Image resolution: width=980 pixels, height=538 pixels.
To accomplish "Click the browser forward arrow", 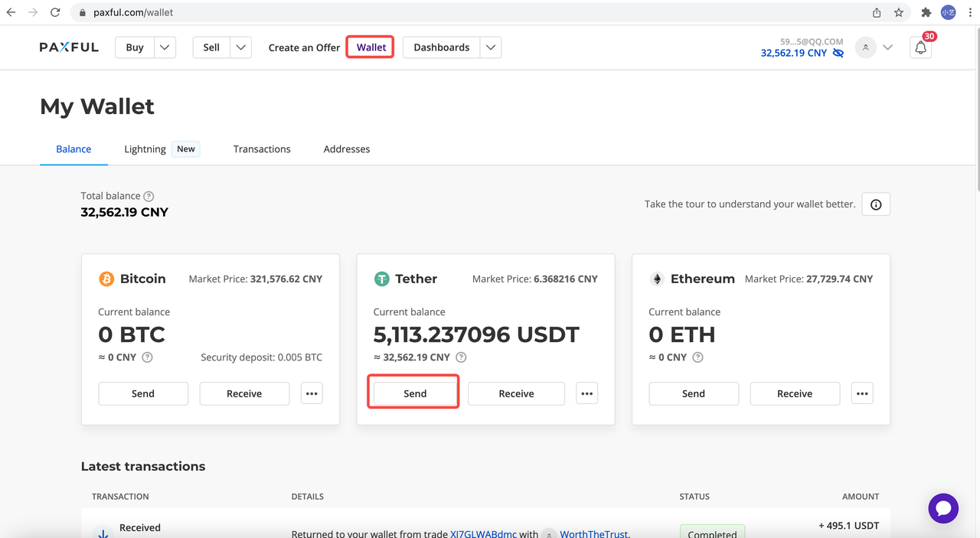I will (x=33, y=12).
